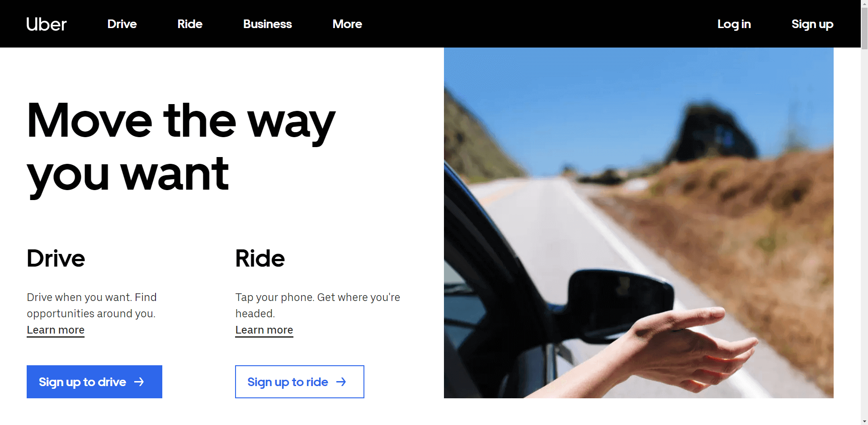Click the scrollbar down arrow
The width and height of the screenshot is (868, 425).
point(864,422)
